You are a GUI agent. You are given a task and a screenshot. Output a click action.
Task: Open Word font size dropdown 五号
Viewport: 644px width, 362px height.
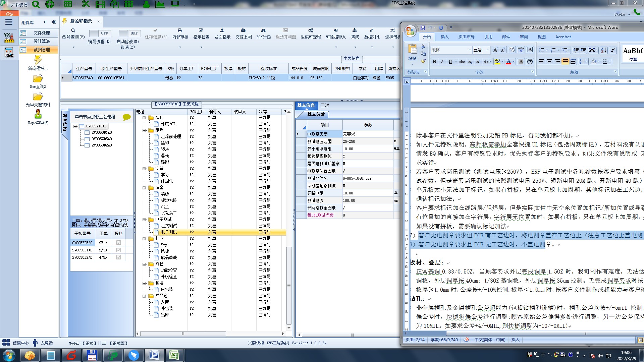click(488, 50)
